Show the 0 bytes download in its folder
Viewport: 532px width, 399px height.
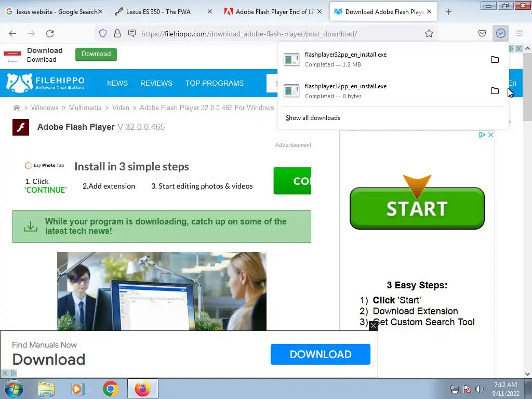[x=495, y=91]
